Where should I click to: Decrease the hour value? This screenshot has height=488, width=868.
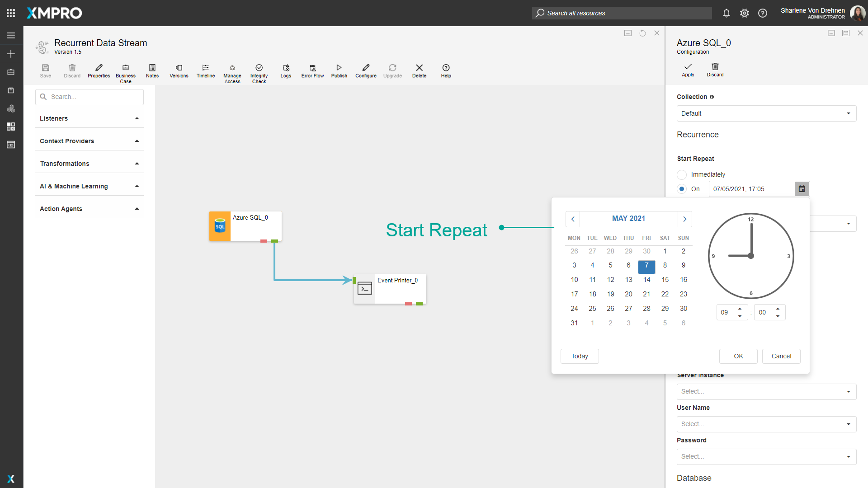point(740,316)
